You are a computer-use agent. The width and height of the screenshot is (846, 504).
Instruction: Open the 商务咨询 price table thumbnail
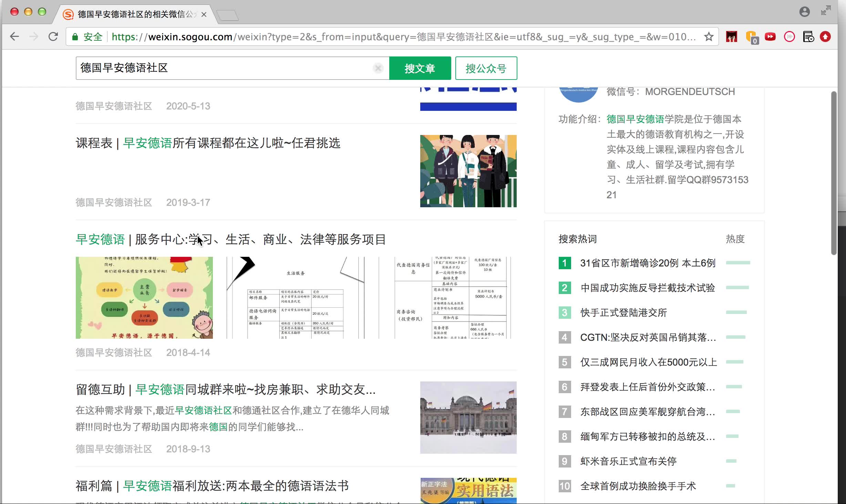(448, 298)
